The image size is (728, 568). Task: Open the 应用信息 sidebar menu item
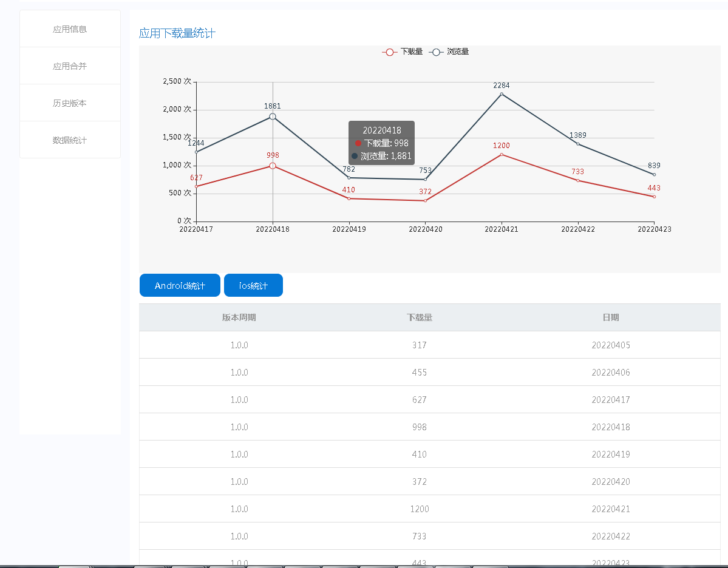tap(70, 29)
